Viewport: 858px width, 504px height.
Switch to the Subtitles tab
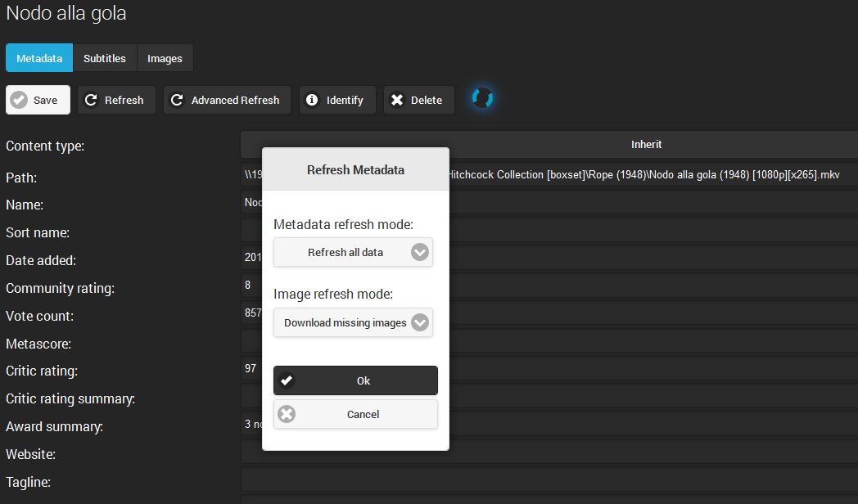coord(105,58)
